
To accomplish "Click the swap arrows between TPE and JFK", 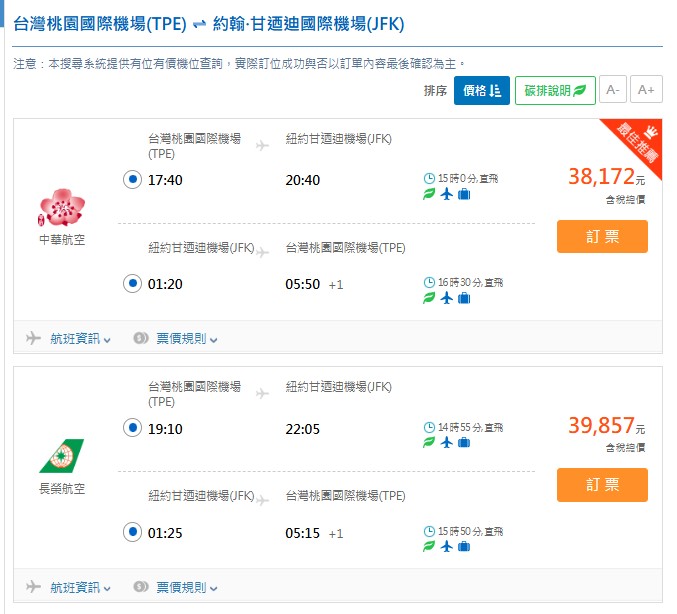I will 198,23.
